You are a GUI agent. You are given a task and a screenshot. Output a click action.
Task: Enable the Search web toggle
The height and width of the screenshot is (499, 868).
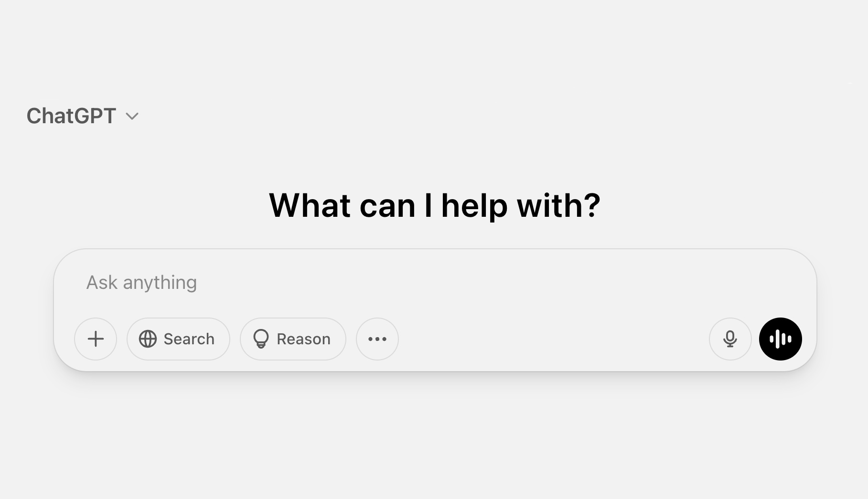click(x=178, y=339)
